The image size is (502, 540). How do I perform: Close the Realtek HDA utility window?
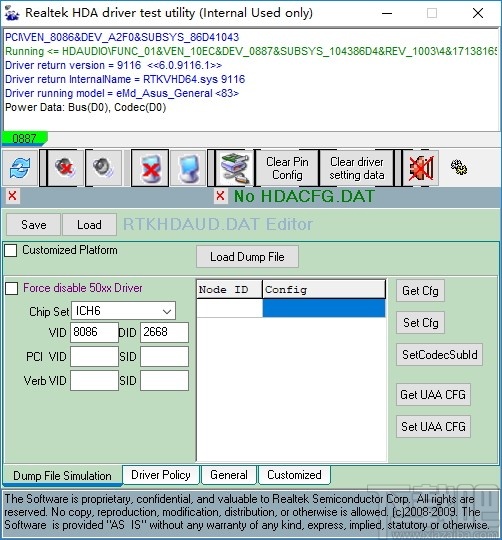478,13
